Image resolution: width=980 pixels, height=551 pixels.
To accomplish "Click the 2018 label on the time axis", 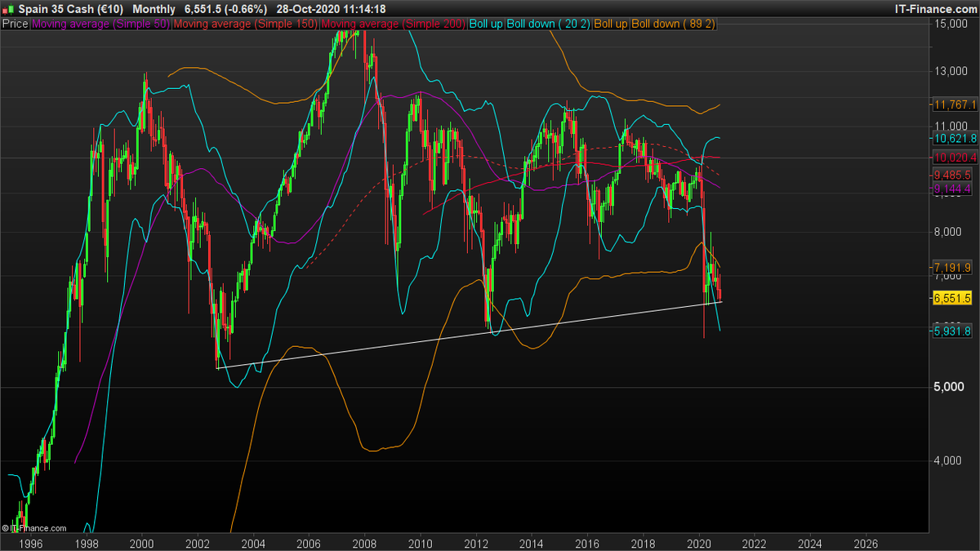I will [644, 543].
